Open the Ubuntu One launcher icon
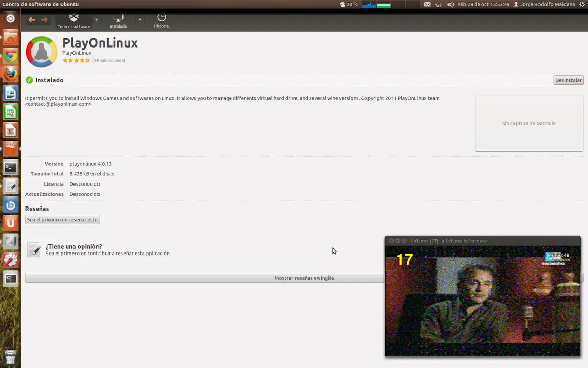 pyautogui.click(x=11, y=223)
